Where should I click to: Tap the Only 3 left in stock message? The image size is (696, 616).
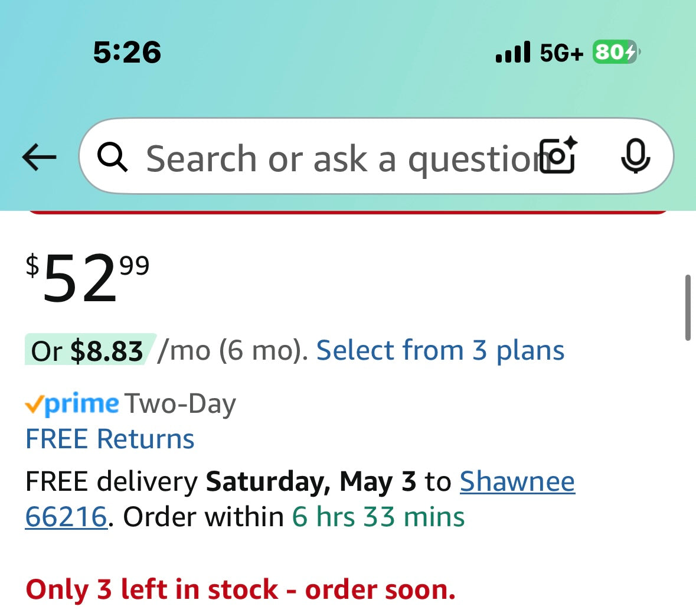pyautogui.click(x=241, y=589)
